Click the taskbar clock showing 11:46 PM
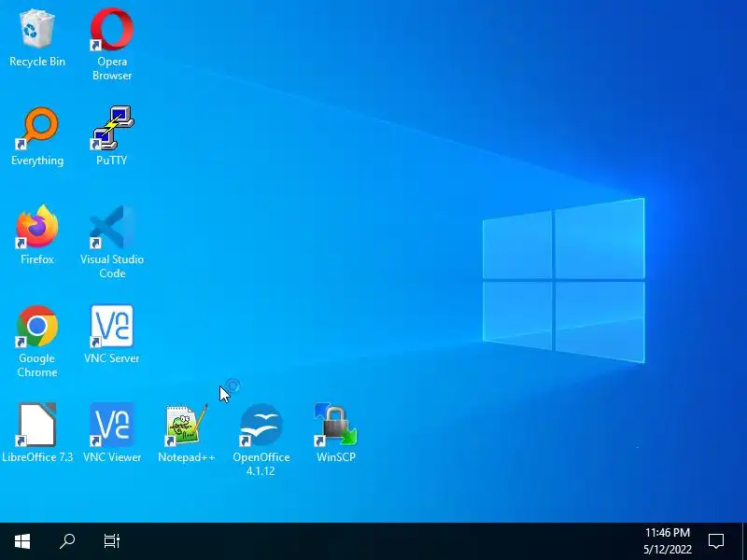The height and width of the screenshot is (560, 747). click(x=668, y=541)
